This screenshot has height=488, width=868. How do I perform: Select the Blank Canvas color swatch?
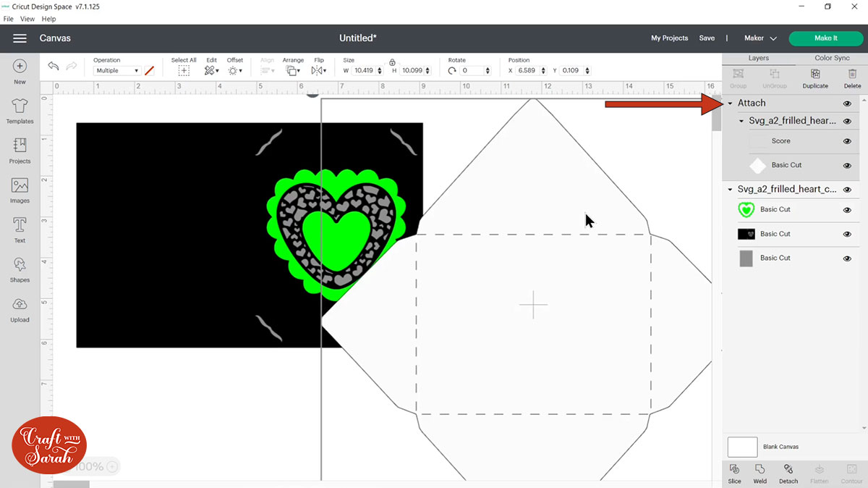(742, 447)
